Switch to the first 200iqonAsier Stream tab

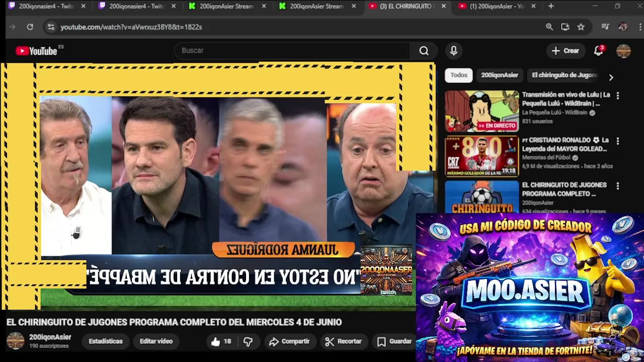click(226, 7)
